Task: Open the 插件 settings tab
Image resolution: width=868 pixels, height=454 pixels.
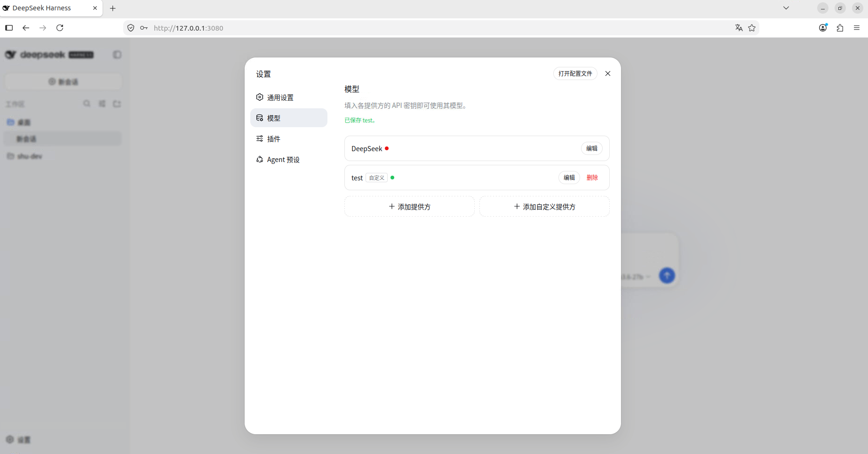Action: click(x=288, y=138)
